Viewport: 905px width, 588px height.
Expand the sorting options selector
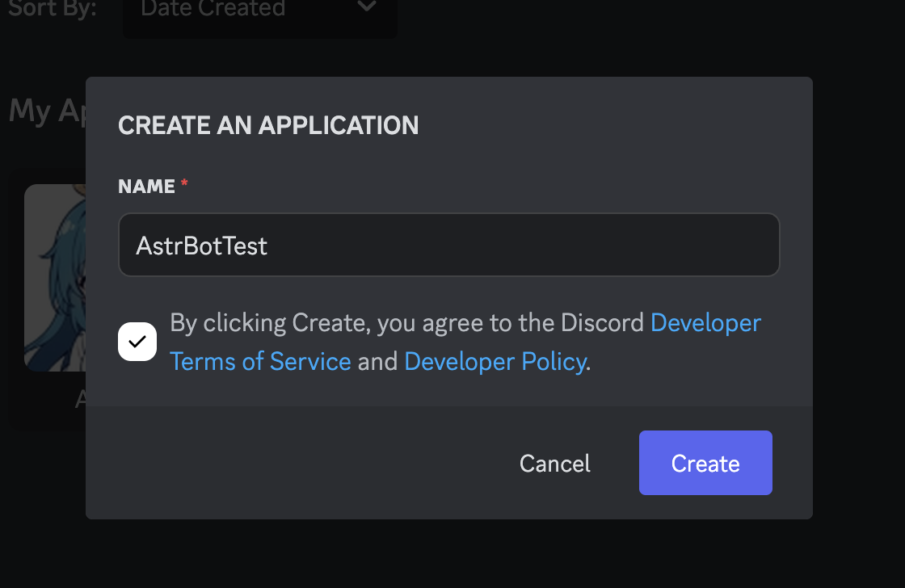[259, 11]
